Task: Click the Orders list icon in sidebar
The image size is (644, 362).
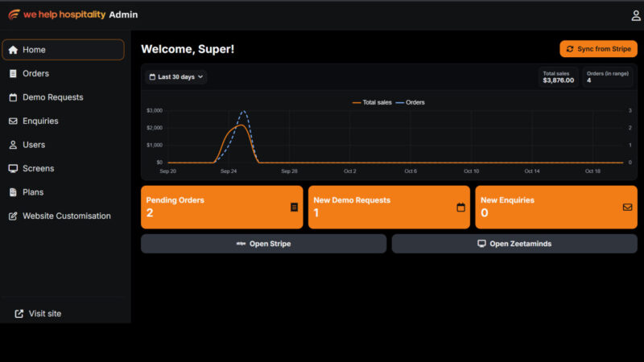Action: point(13,74)
